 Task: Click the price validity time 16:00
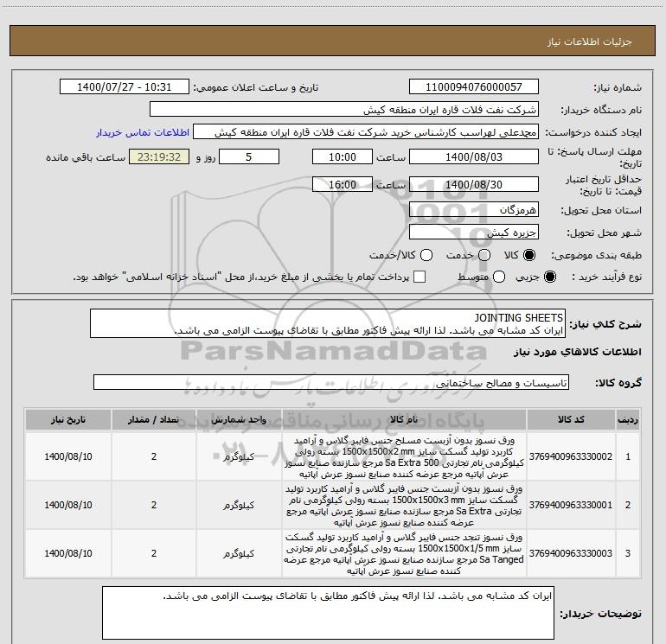coord(343,184)
